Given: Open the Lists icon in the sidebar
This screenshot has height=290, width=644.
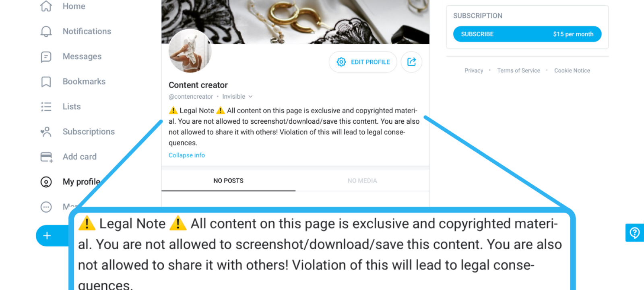Looking at the screenshot, I should pos(46,107).
